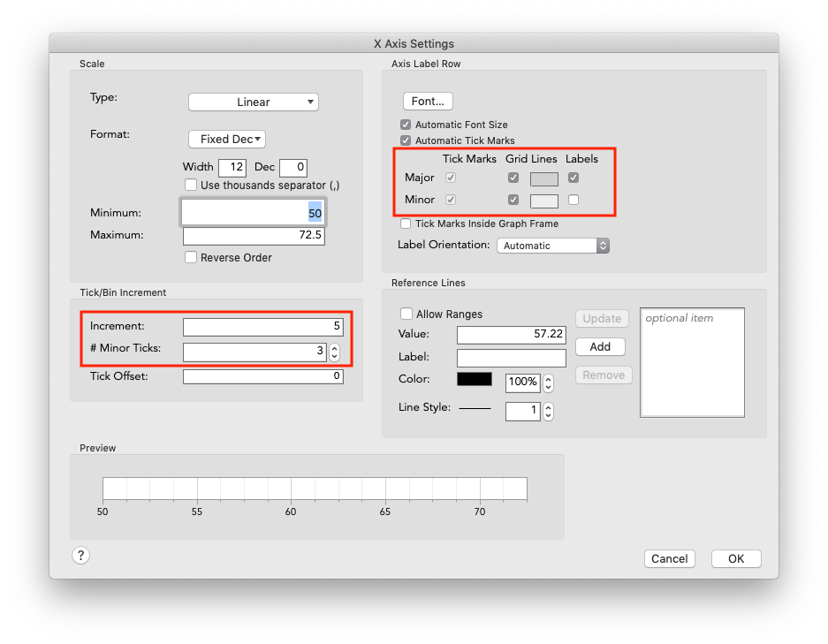The width and height of the screenshot is (828, 644).
Task: Open the Type dropdown showing Linear
Action: (x=253, y=102)
